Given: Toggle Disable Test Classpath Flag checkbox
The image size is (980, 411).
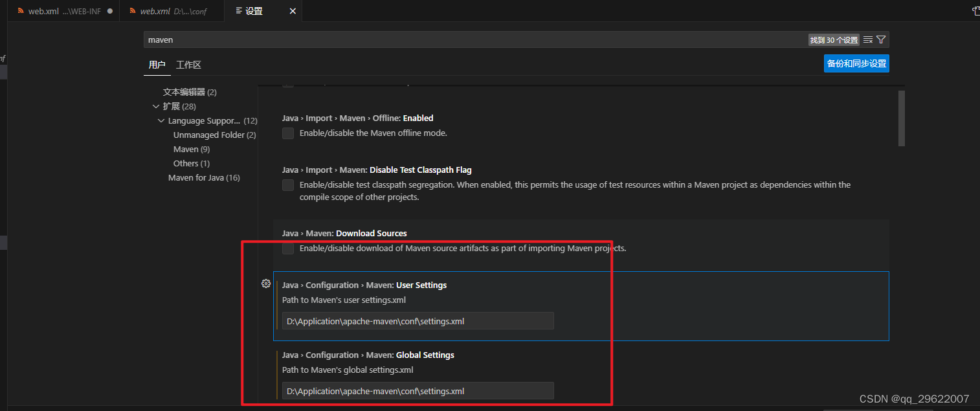Looking at the screenshot, I should (x=288, y=185).
